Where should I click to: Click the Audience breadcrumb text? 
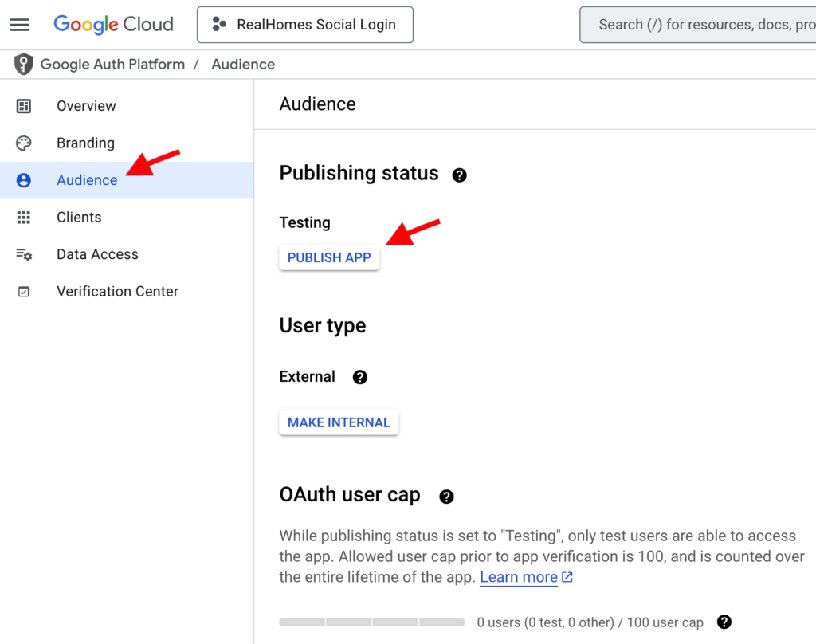pos(243,64)
